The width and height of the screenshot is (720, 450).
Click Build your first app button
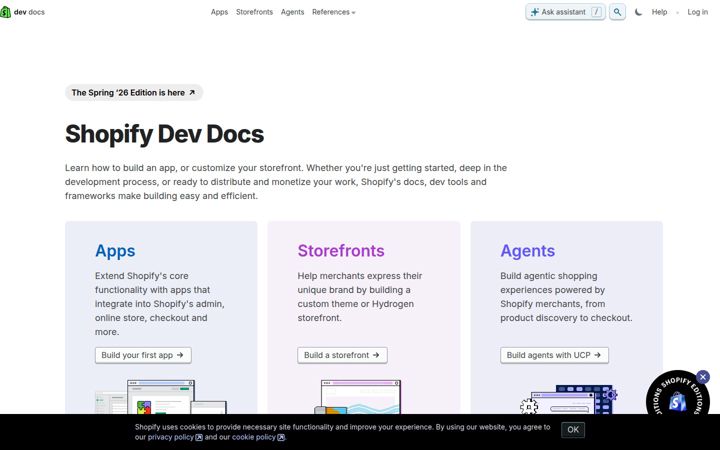143,355
